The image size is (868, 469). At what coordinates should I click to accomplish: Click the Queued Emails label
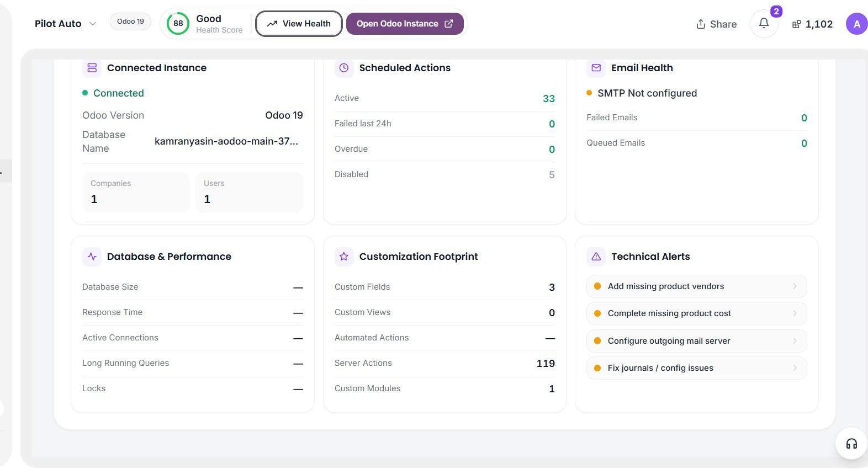tap(616, 143)
